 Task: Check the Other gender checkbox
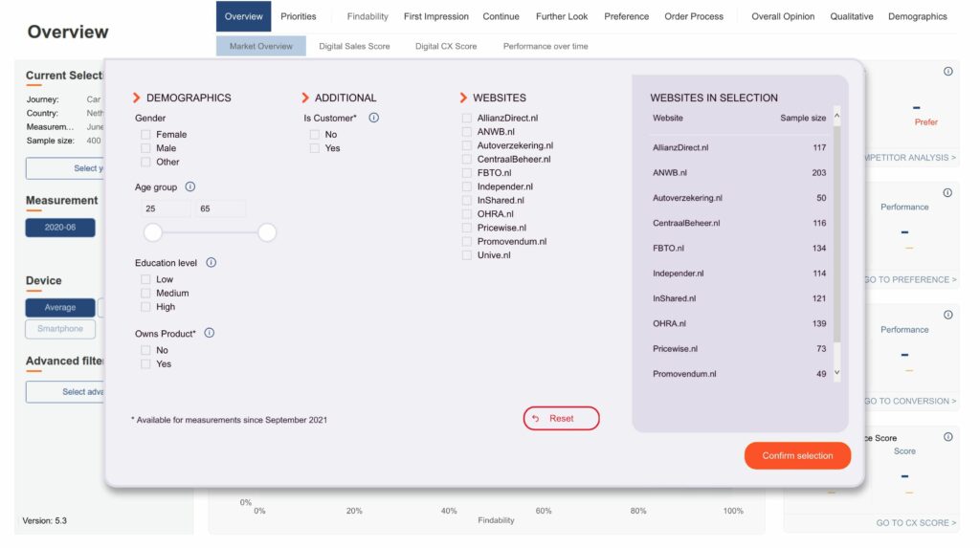[145, 162]
